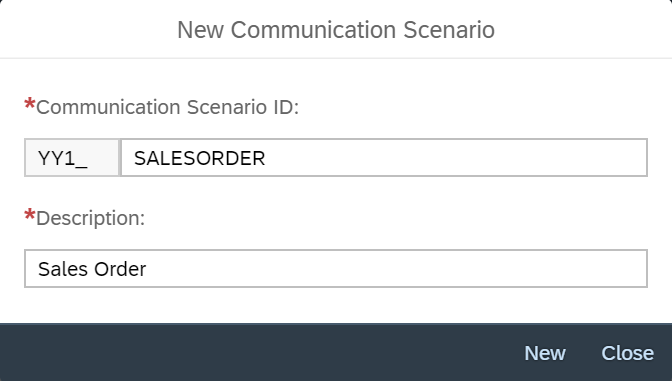This screenshot has width=672, height=381.
Task: Click the Communication Scenario ID label
Action: point(167,107)
